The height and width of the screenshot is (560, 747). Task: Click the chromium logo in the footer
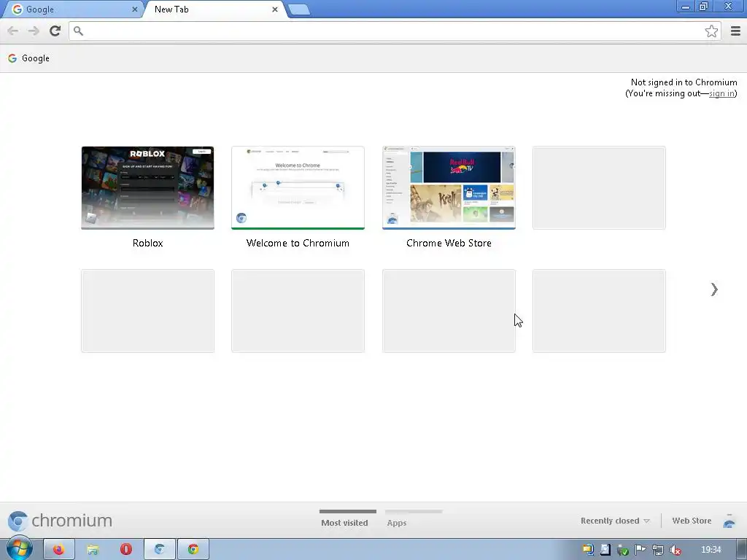(x=60, y=521)
